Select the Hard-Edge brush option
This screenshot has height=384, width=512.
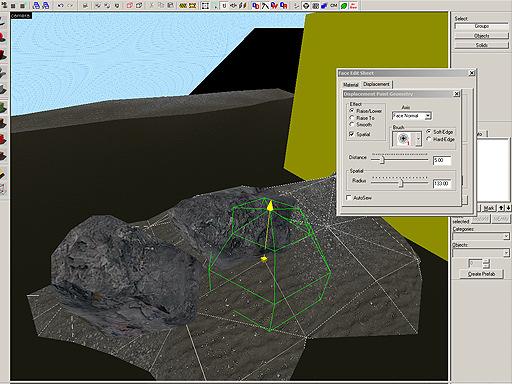point(429,139)
